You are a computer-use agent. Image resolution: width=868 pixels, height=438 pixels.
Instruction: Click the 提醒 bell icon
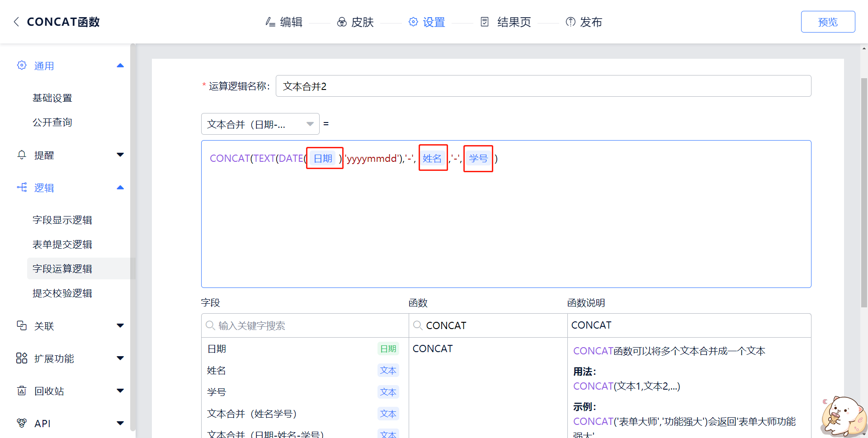click(22, 155)
